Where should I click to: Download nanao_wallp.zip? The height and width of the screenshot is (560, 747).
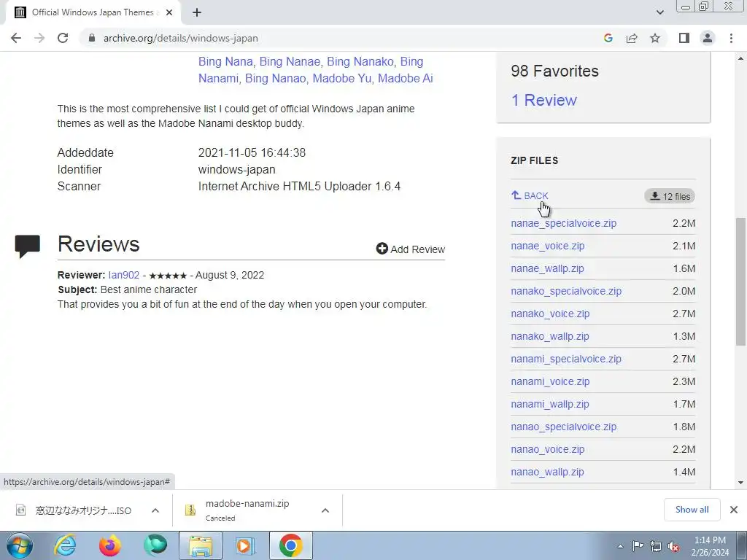(547, 472)
